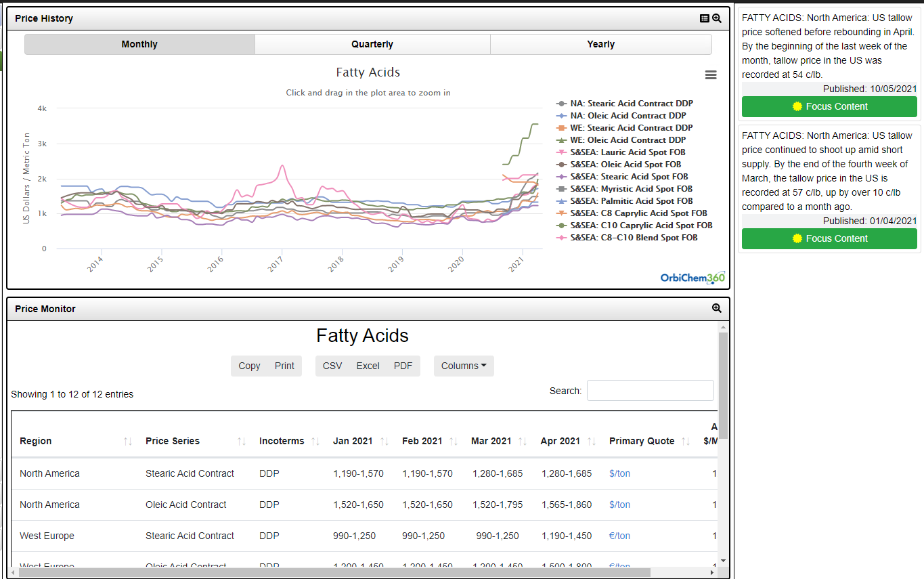
Task: Sort by Price Series column arrows
Action: (242, 442)
